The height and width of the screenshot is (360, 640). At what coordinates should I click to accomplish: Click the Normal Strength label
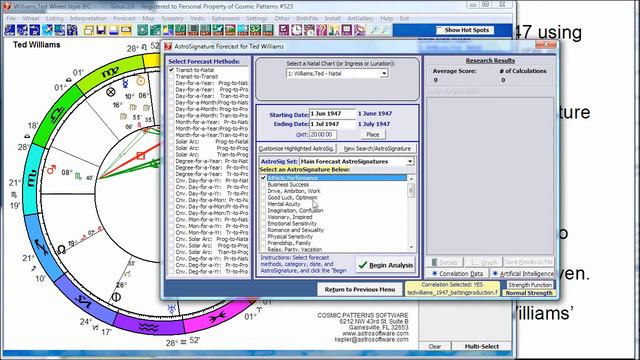click(529, 293)
